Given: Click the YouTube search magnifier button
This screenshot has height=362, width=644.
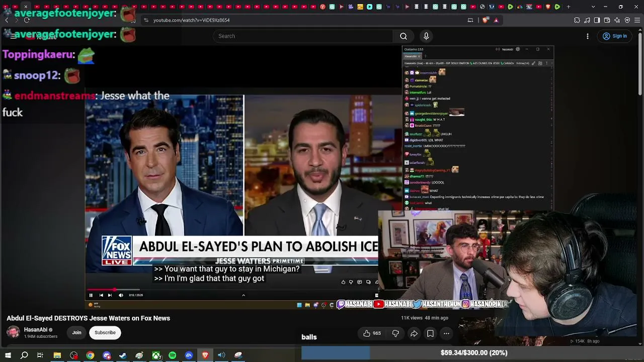Looking at the screenshot, I should click(404, 36).
